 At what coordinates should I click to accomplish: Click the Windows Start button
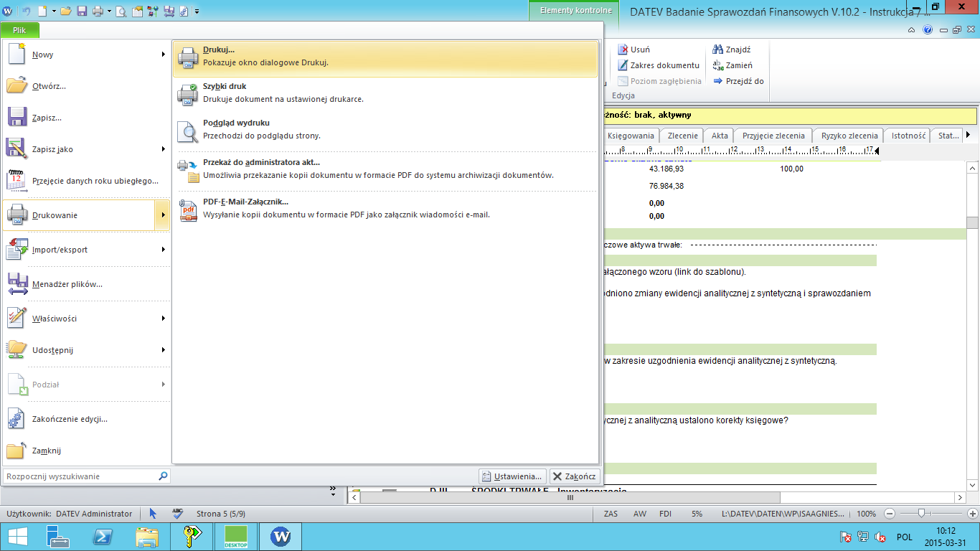(18, 537)
